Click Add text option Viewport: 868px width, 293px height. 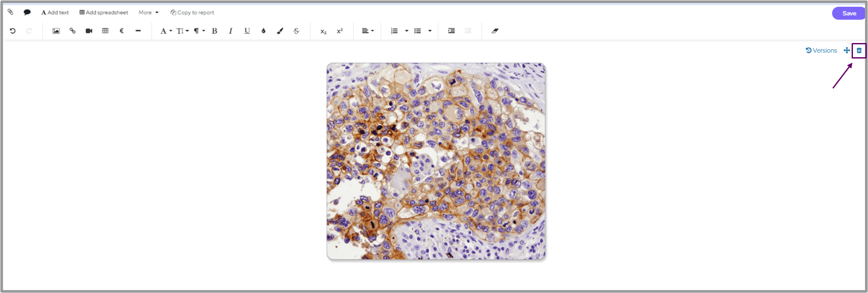click(55, 12)
